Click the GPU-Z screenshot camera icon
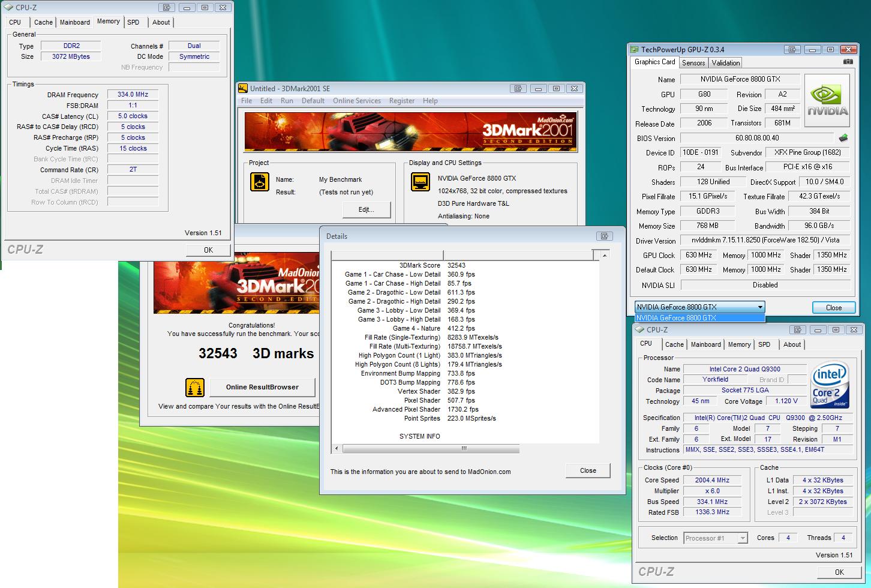The width and height of the screenshot is (871, 588). [x=848, y=62]
